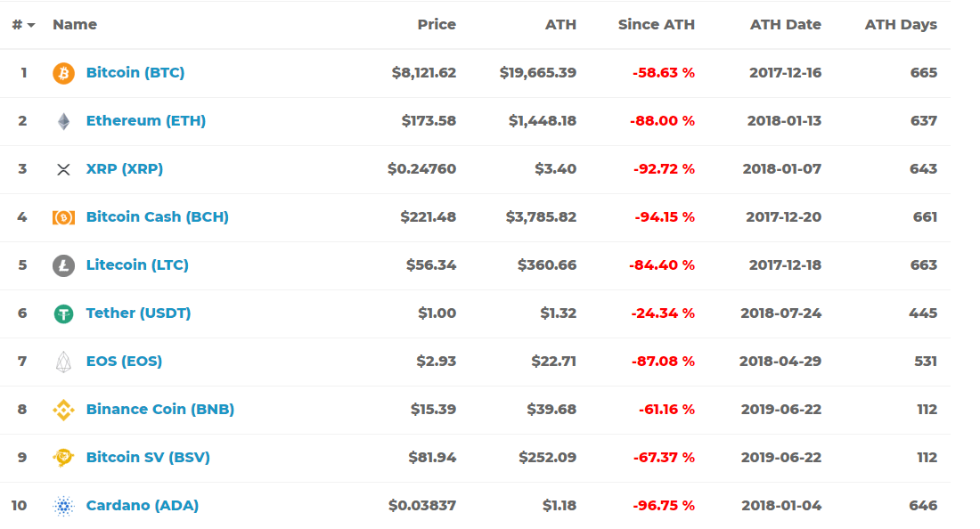Open the Bitcoin (BTC) link

(x=136, y=73)
